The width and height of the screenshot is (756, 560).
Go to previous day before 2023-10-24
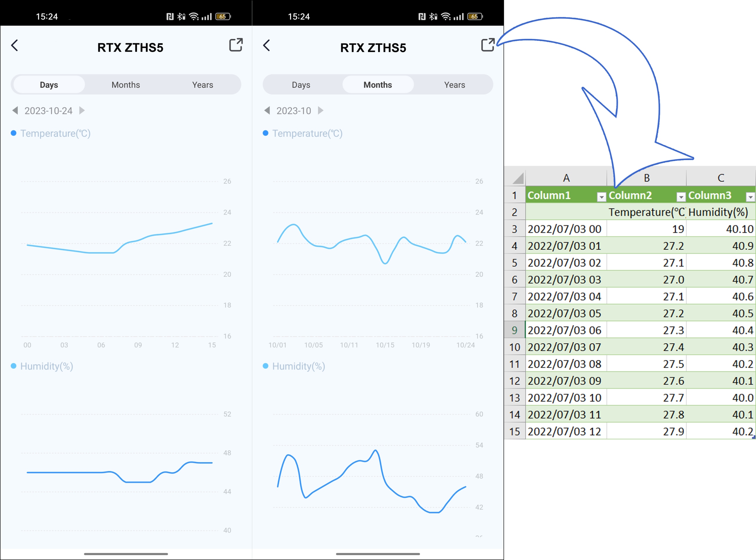[15, 110]
